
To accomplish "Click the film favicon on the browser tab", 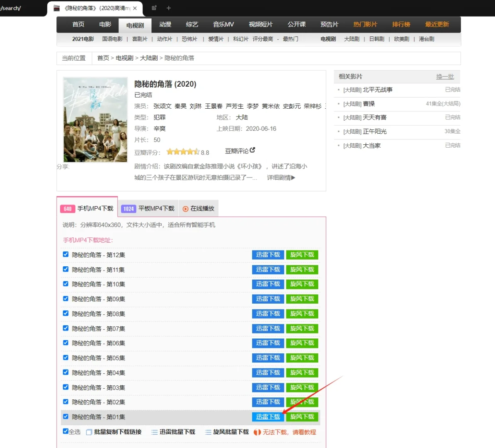I will [56, 8].
